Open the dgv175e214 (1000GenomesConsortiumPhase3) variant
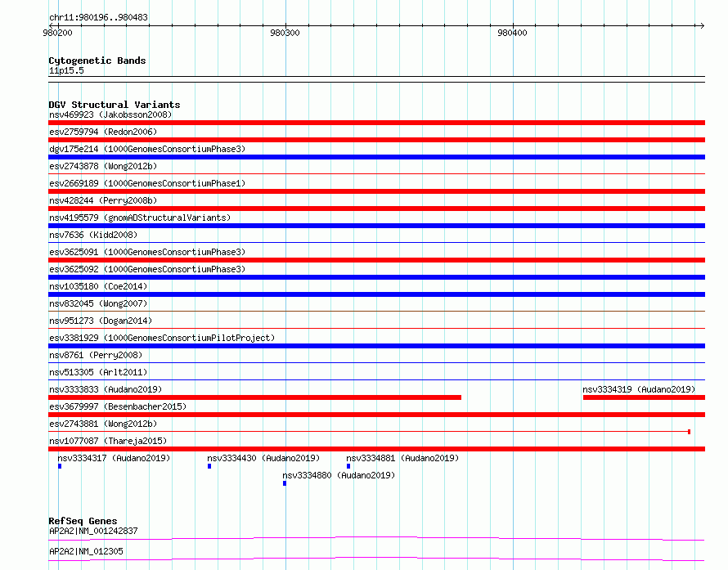This screenshot has height=570, width=728. click(147, 149)
